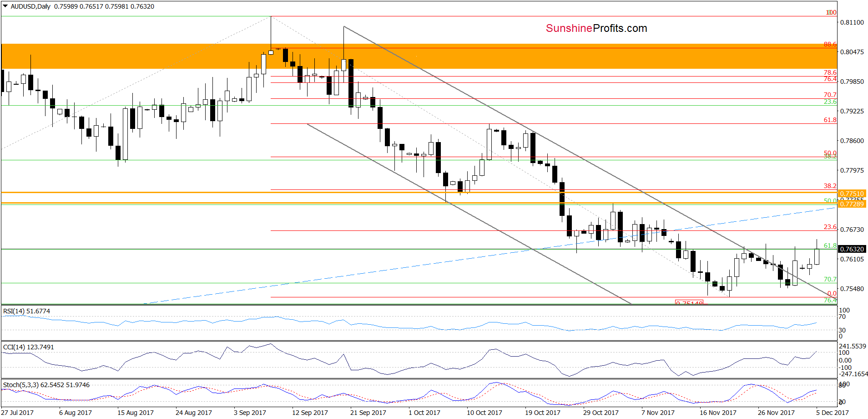Click the red 38.2 Fibonacci label
Viewport: 868px width, 419px height.
pos(830,186)
